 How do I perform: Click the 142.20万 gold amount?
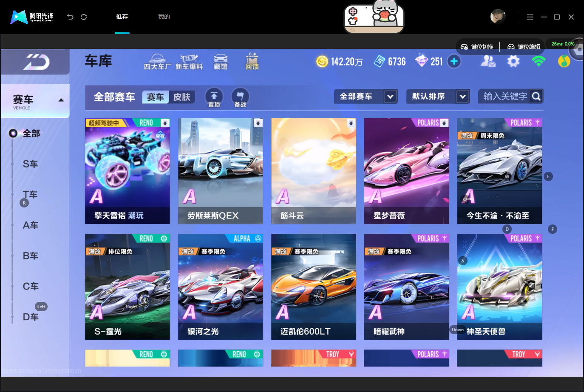coord(347,62)
